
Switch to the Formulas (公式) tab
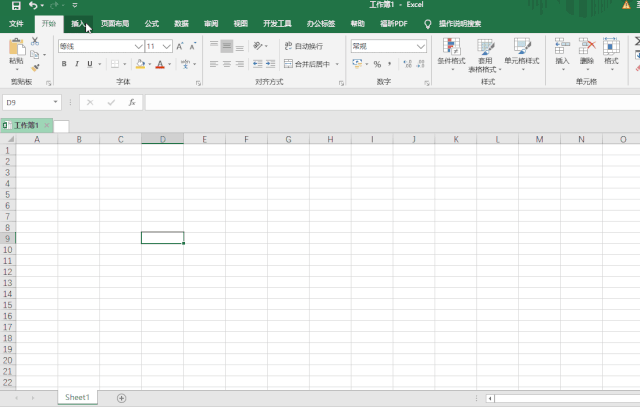tap(151, 24)
